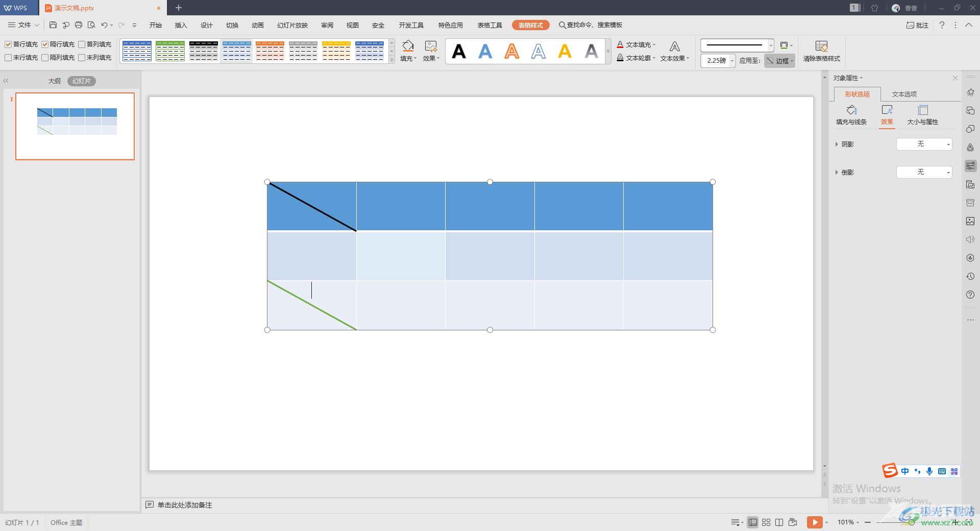Screen dimensions: 980x531
Task: Click the Save icon in quick toolbar
Action: 53,25
